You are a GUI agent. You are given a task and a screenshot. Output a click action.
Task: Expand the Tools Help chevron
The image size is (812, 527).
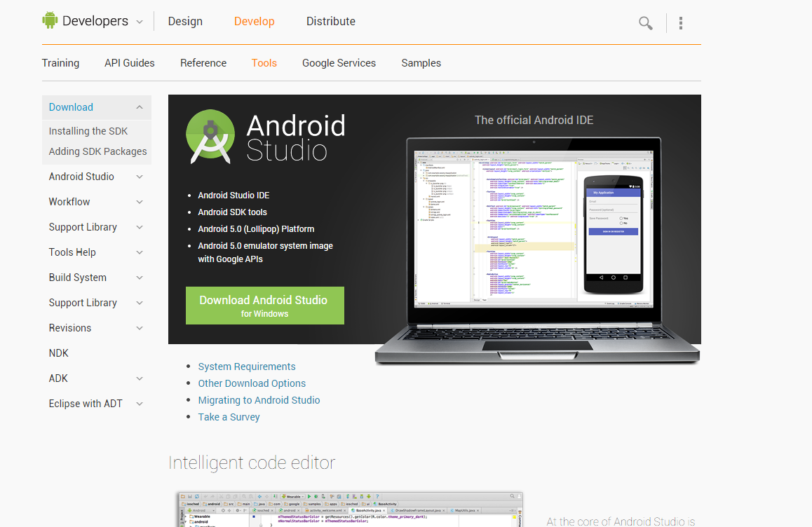coord(140,252)
